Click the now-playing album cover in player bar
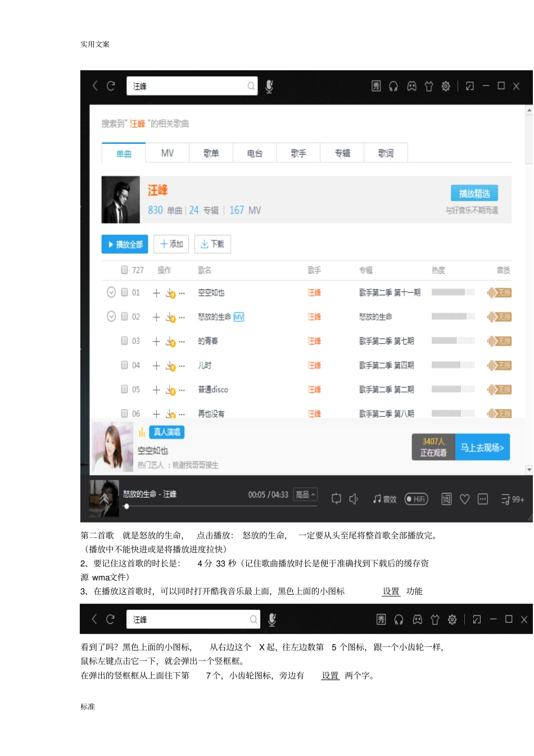 pyautogui.click(x=104, y=498)
